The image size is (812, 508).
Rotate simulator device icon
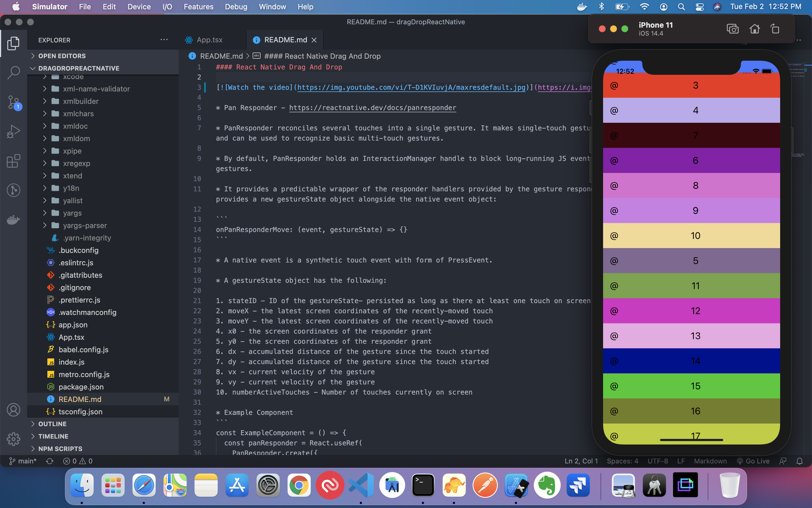pos(775,29)
